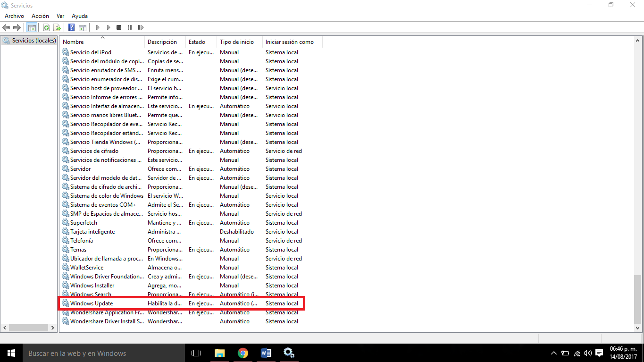Click the gear icon beside WalletService
644x362 pixels.
coord(66,268)
